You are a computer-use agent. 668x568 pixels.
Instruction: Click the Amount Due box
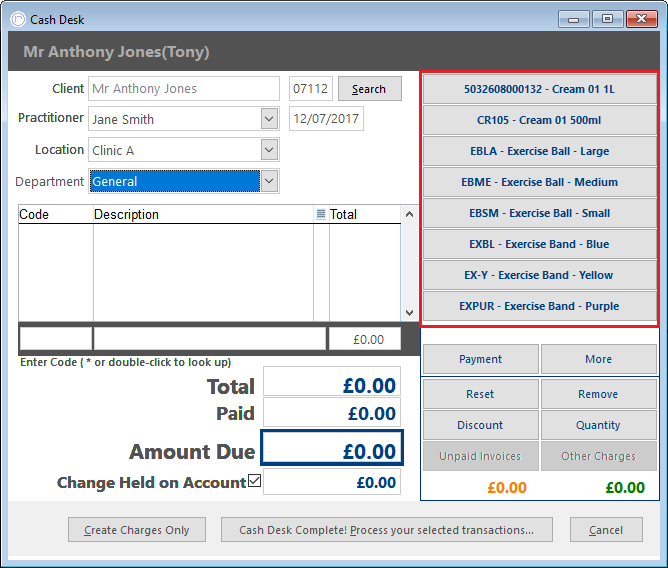coord(332,447)
